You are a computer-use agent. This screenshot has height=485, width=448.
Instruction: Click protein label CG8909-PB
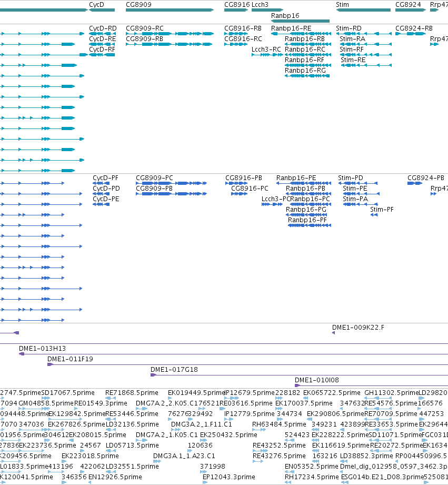[154, 189]
